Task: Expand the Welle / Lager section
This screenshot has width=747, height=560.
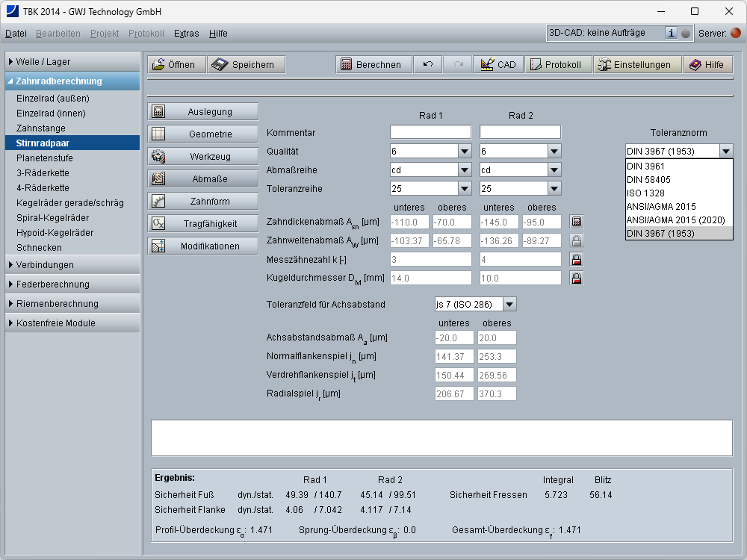Action: 72,62
